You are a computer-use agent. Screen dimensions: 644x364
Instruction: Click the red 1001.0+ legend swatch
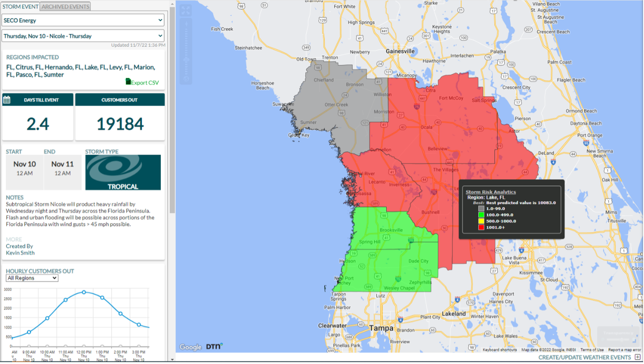tap(481, 227)
